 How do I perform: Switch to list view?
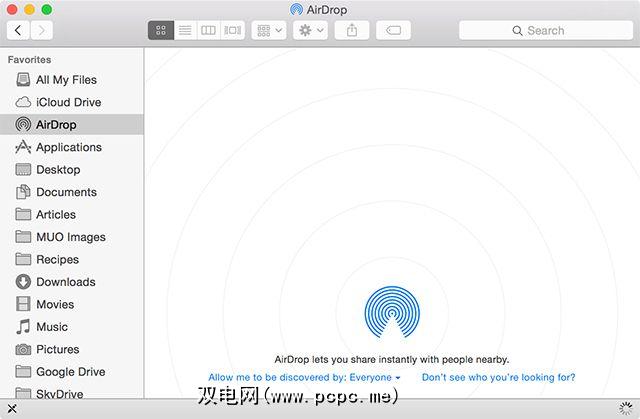(185, 30)
